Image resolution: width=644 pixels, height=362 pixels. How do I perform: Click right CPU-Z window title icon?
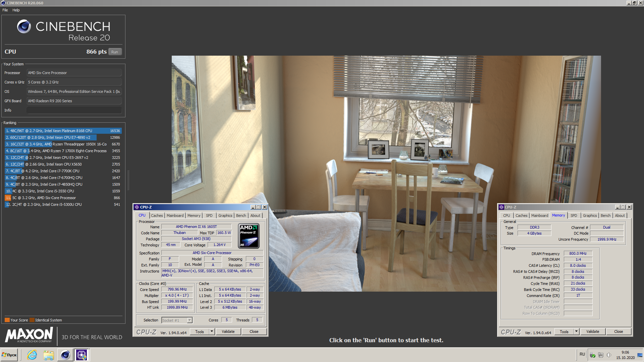tap(501, 207)
